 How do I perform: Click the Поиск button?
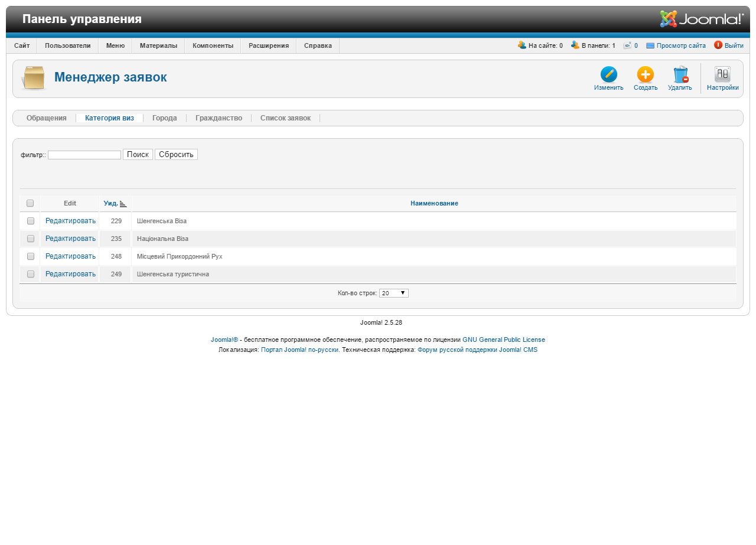138,155
